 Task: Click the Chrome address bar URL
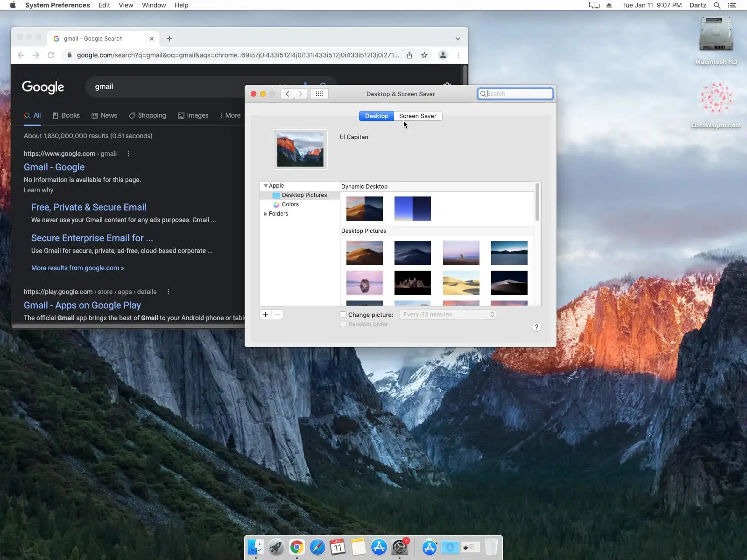238,55
